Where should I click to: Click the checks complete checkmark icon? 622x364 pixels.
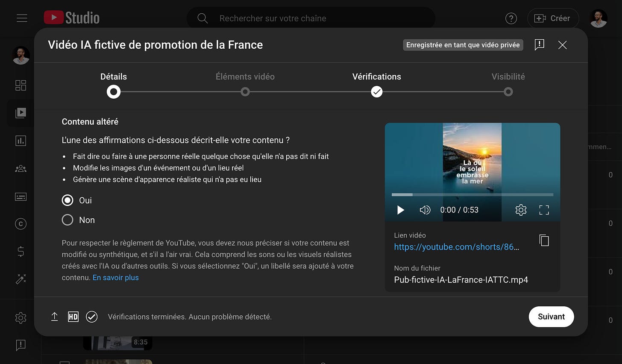(x=92, y=317)
